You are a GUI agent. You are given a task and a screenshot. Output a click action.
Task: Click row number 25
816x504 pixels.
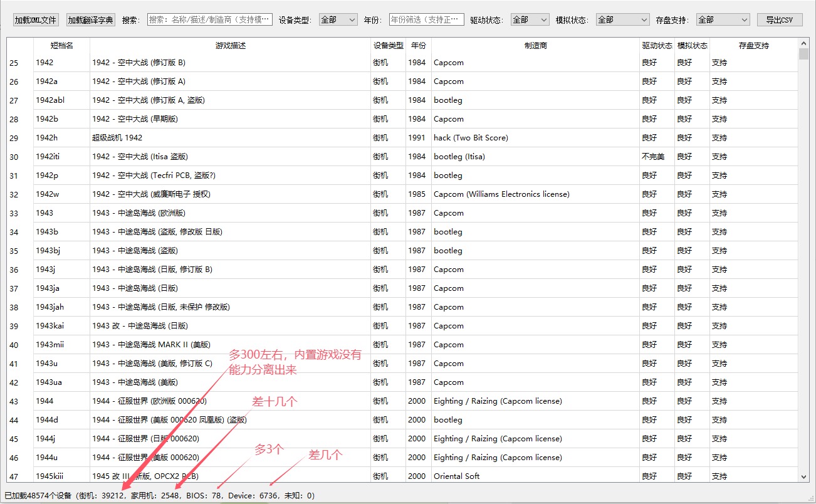click(14, 63)
